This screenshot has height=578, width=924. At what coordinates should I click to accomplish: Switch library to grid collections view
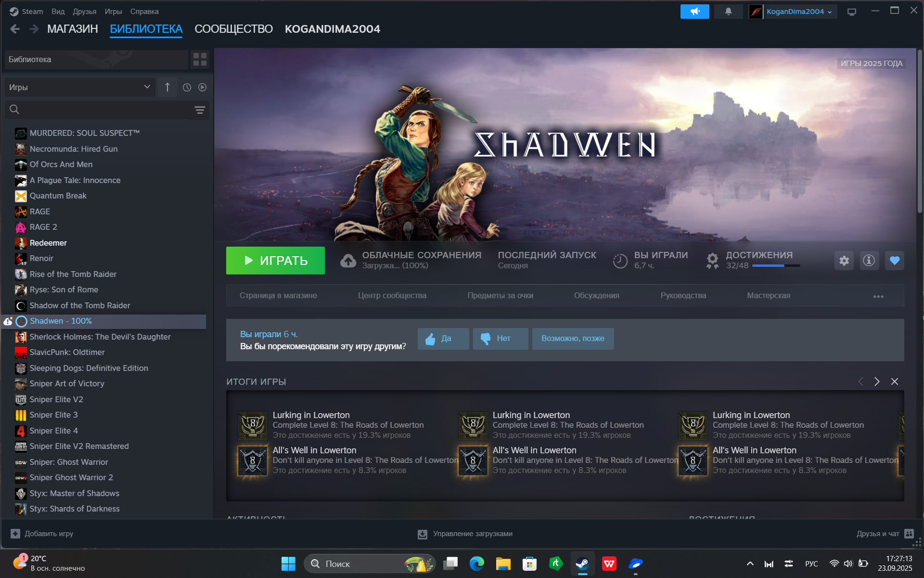[x=200, y=59]
